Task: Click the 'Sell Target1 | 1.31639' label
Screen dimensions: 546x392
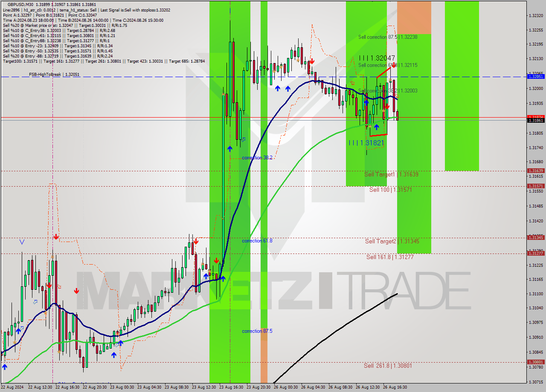Action: 391,174
